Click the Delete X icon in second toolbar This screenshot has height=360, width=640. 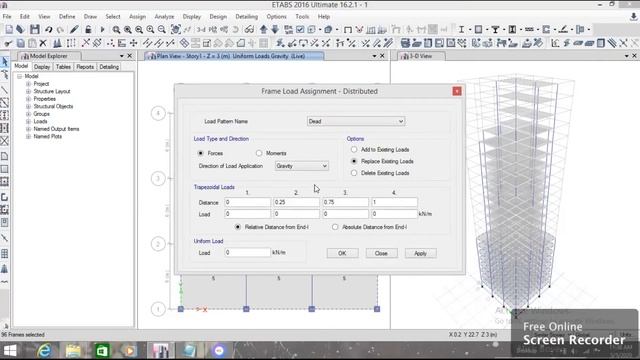point(43,43)
